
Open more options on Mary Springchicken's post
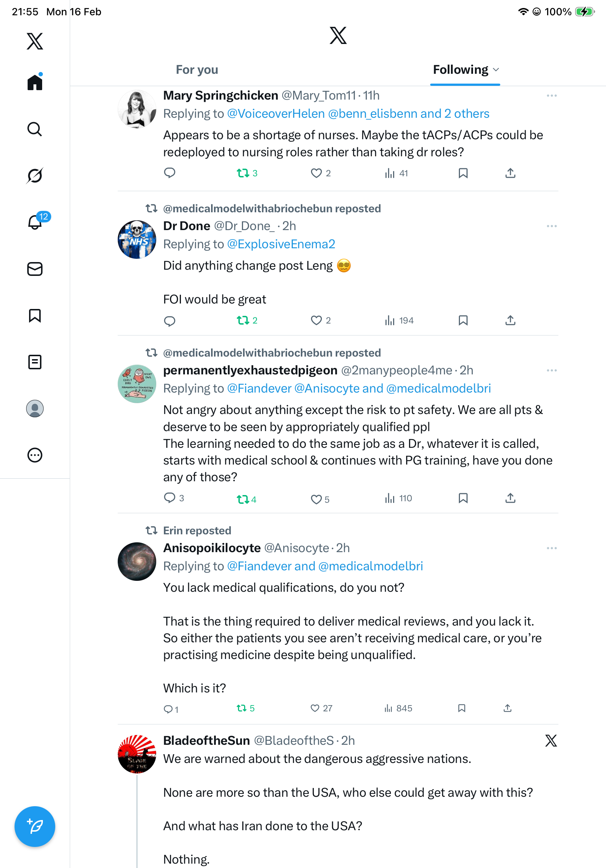[x=552, y=96]
